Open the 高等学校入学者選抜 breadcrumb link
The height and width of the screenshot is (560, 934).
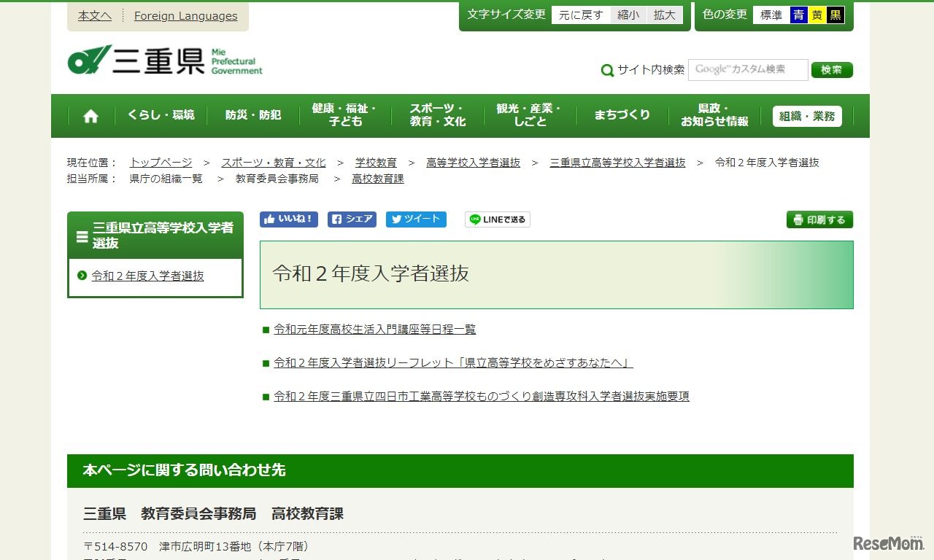click(473, 163)
